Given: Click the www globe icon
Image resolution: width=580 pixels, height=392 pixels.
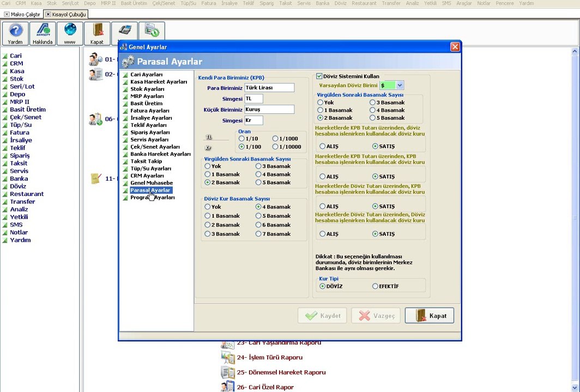Looking at the screenshot, I should (70, 33).
